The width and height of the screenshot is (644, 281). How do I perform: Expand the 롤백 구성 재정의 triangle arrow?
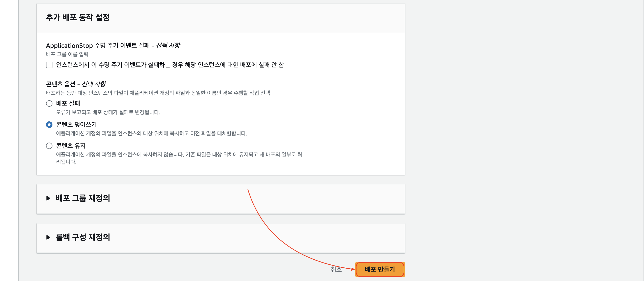coord(48,237)
